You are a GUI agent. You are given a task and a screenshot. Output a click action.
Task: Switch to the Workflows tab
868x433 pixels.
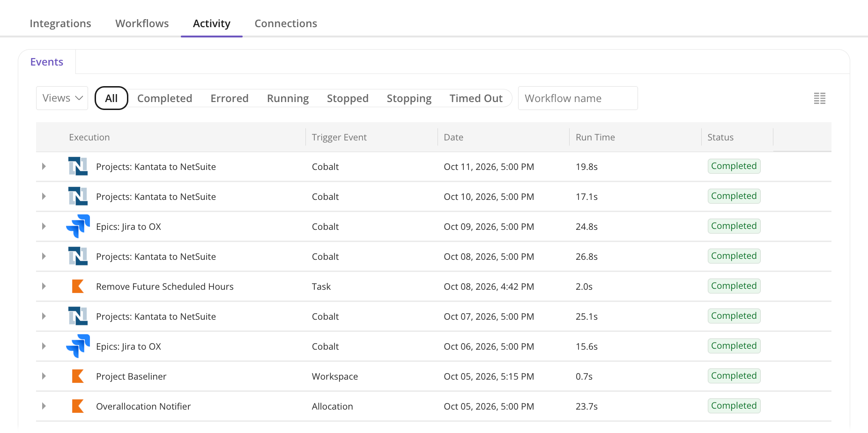[x=142, y=23]
